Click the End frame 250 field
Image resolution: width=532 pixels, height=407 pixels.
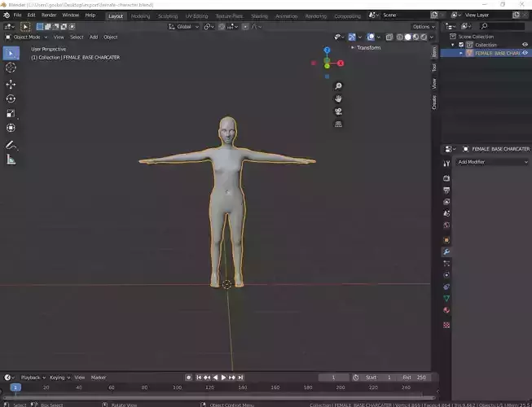click(414, 378)
